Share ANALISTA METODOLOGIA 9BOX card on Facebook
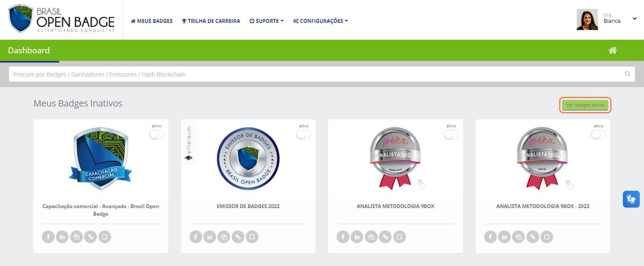Screen dimensions: 644x266 [x=343, y=237]
